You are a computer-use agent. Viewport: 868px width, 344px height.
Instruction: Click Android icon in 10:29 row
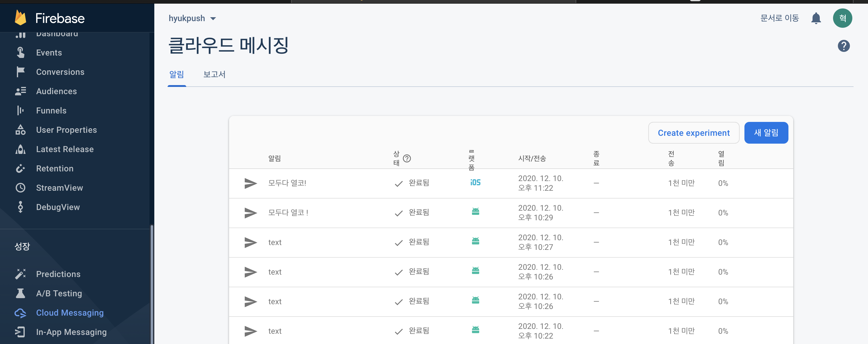[x=475, y=212]
